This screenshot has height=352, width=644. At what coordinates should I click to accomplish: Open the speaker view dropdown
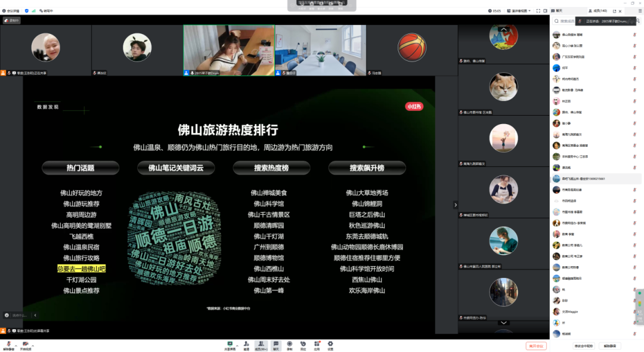519,11
